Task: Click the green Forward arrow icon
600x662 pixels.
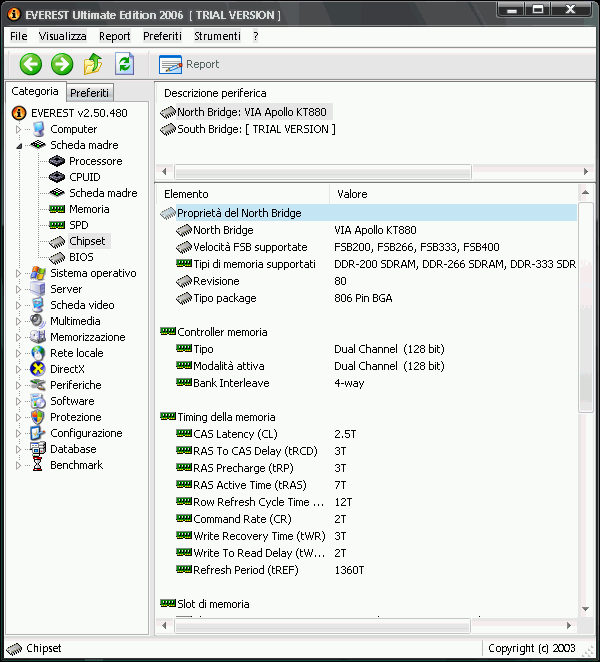Action: point(62,64)
